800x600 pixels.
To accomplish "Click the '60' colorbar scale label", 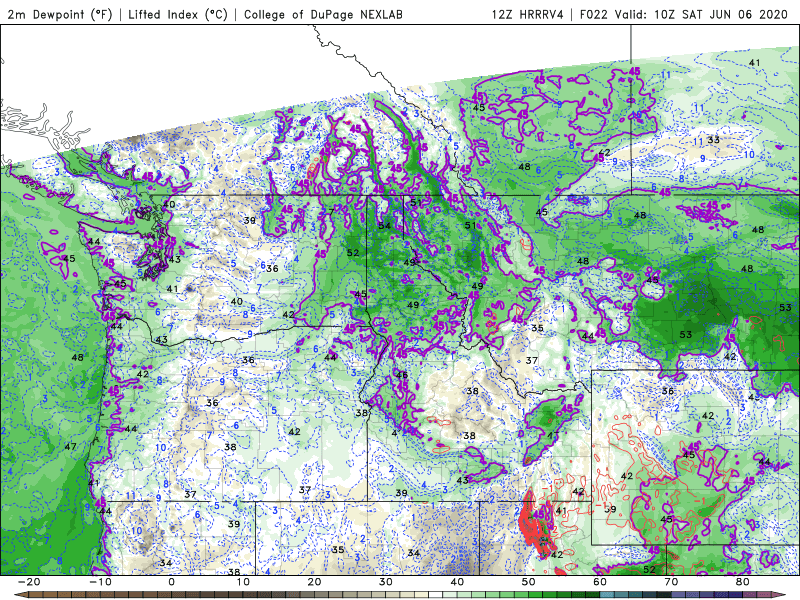I will (600, 582).
